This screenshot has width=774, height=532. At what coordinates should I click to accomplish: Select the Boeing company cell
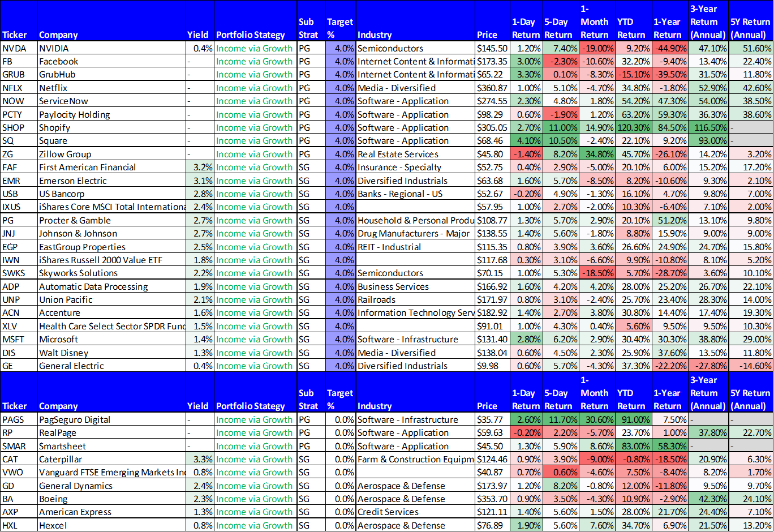coord(111,499)
